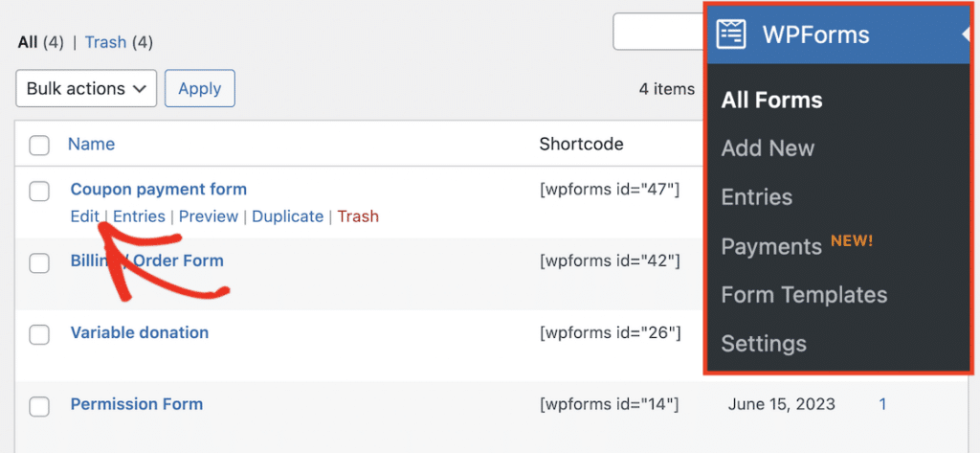Click the search input field
The image size is (980, 453).
click(x=657, y=32)
